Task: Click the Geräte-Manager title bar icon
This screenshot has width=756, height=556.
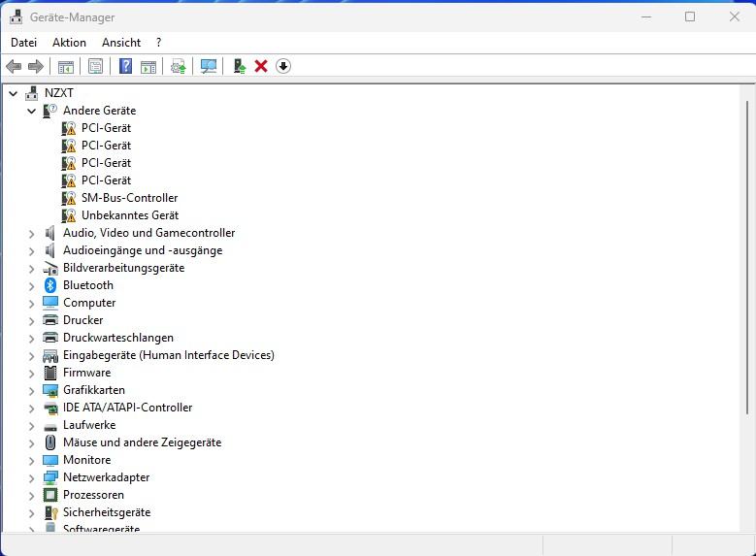Action: 16,16
